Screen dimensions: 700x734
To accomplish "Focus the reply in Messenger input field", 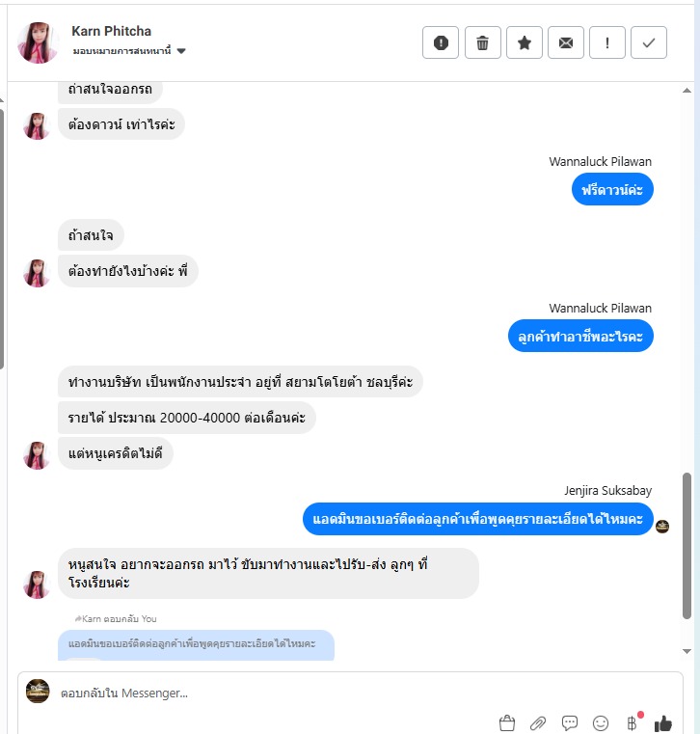I will tap(350, 693).
